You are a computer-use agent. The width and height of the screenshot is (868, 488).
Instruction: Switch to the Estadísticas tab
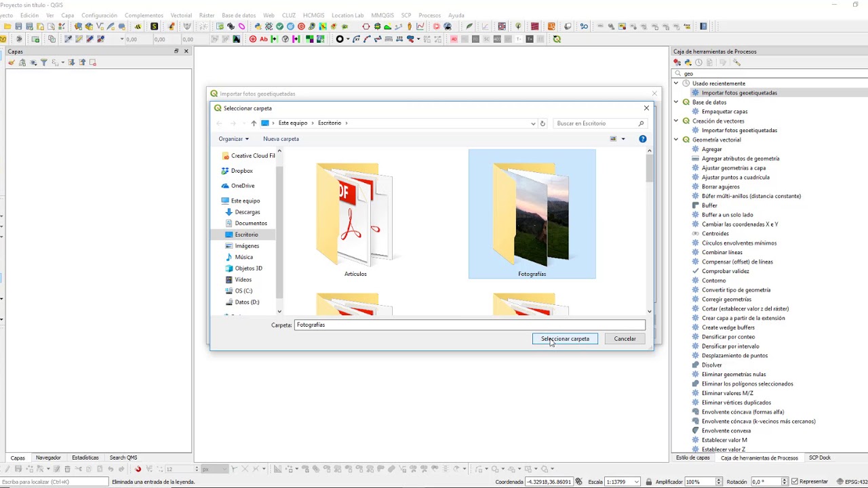pyautogui.click(x=85, y=457)
